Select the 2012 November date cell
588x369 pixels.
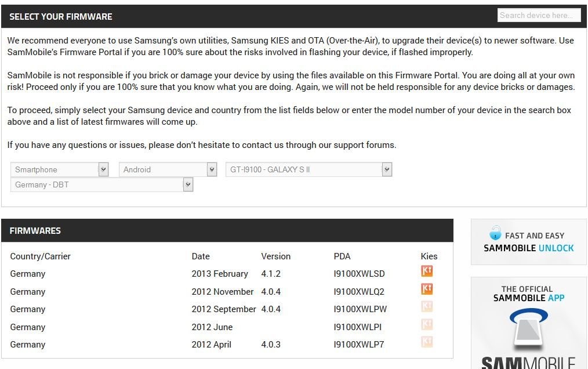(222, 292)
